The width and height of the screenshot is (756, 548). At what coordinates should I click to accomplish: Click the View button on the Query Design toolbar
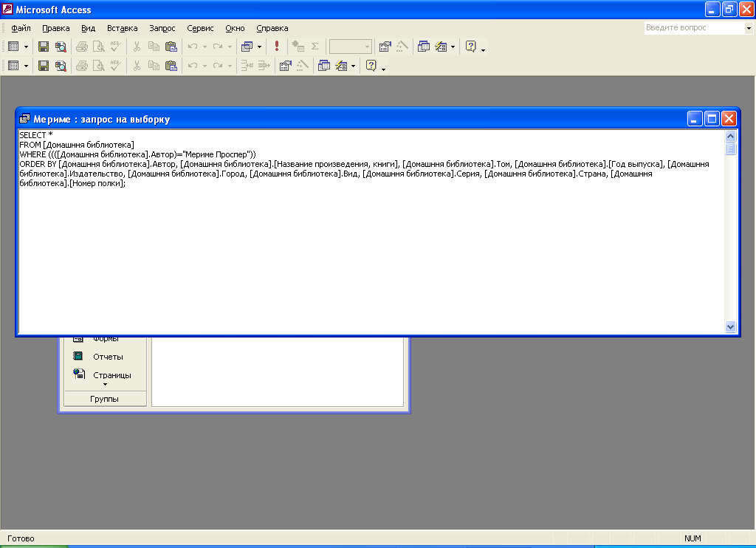pyautogui.click(x=13, y=47)
